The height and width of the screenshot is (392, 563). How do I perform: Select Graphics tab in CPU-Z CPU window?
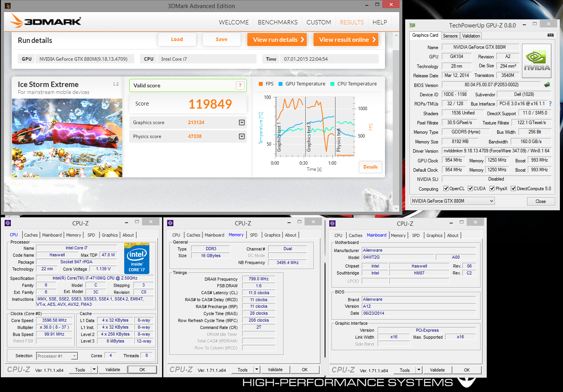(x=110, y=235)
